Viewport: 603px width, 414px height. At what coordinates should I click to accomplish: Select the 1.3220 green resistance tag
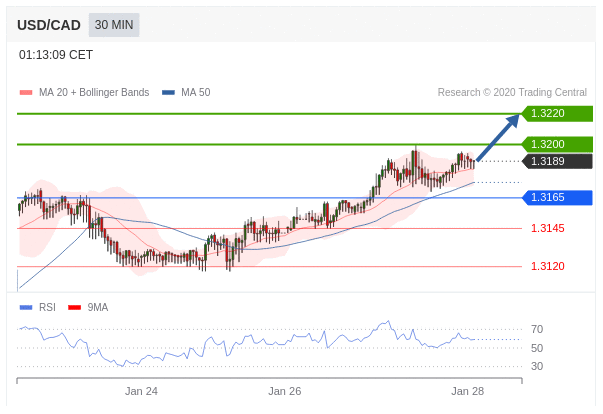click(557, 114)
